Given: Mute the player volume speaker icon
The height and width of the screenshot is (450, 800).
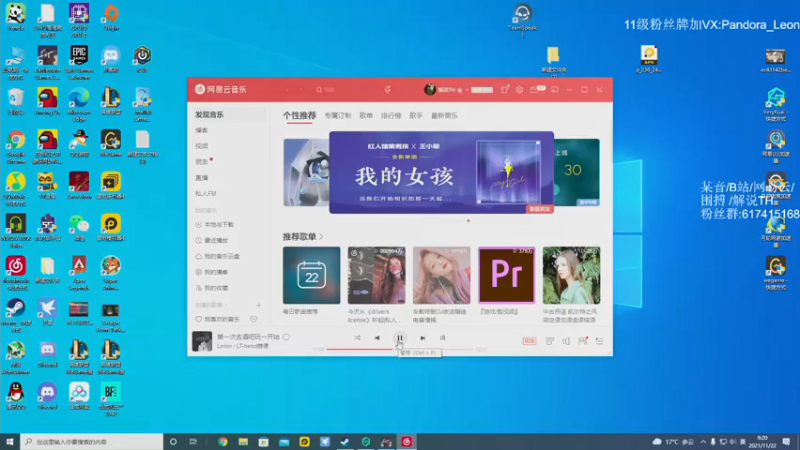Looking at the screenshot, I should 566,341.
